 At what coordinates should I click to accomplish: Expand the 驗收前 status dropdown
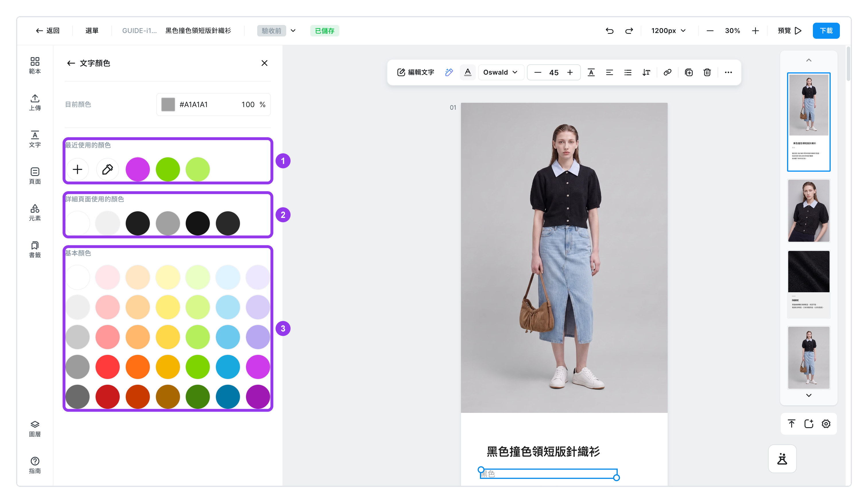coord(293,31)
